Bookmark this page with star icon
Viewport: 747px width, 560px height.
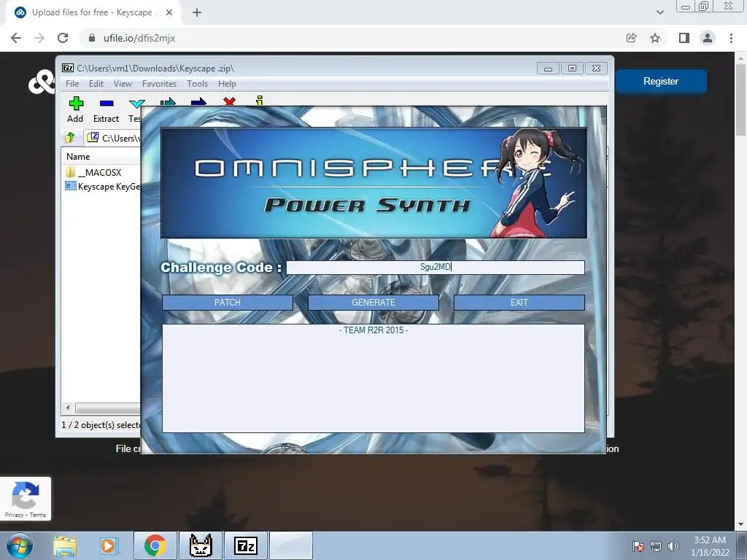coord(655,38)
